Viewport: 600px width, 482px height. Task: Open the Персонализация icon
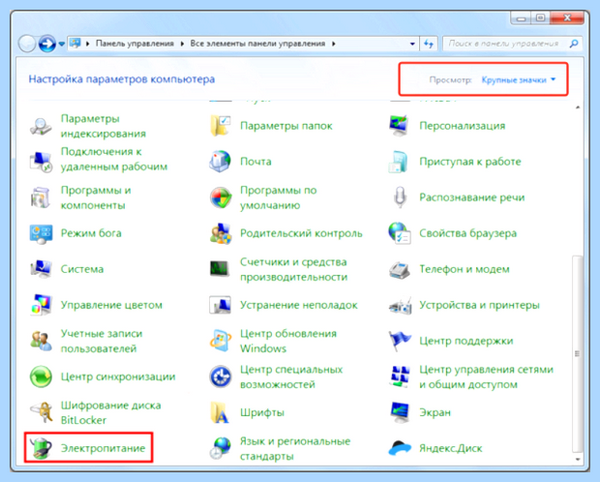399,126
